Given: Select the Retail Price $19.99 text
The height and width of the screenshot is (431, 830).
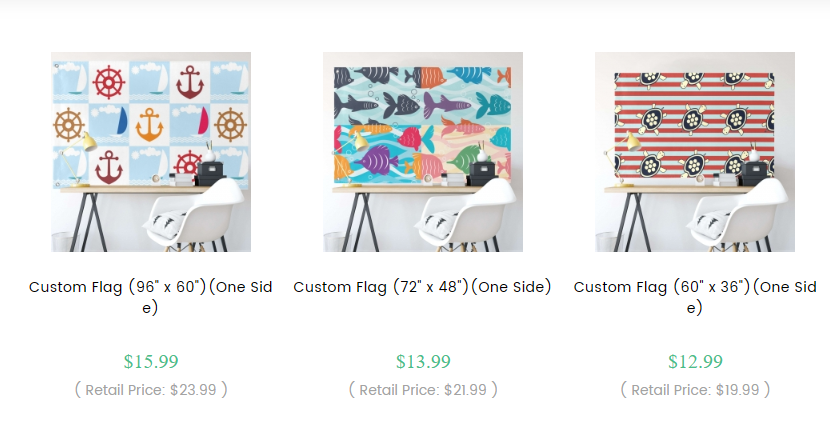Looking at the screenshot, I should click(x=695, y=390).
